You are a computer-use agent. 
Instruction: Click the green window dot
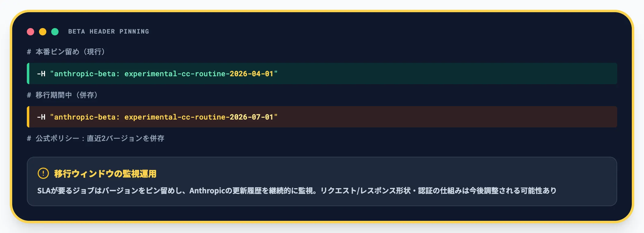(55, 32)
